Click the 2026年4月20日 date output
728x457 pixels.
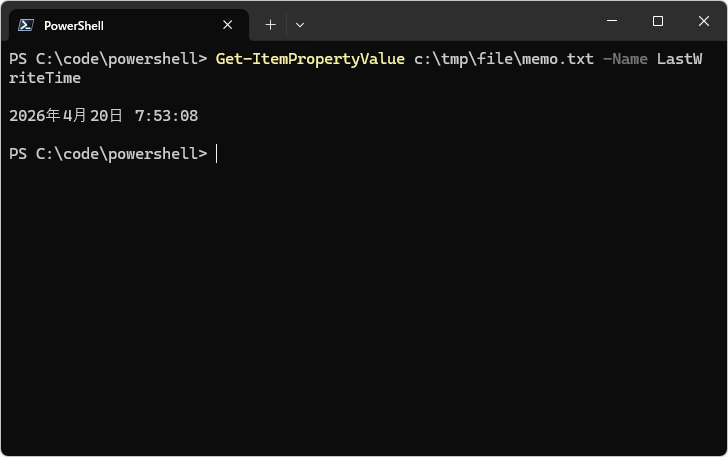click(66, 116)
